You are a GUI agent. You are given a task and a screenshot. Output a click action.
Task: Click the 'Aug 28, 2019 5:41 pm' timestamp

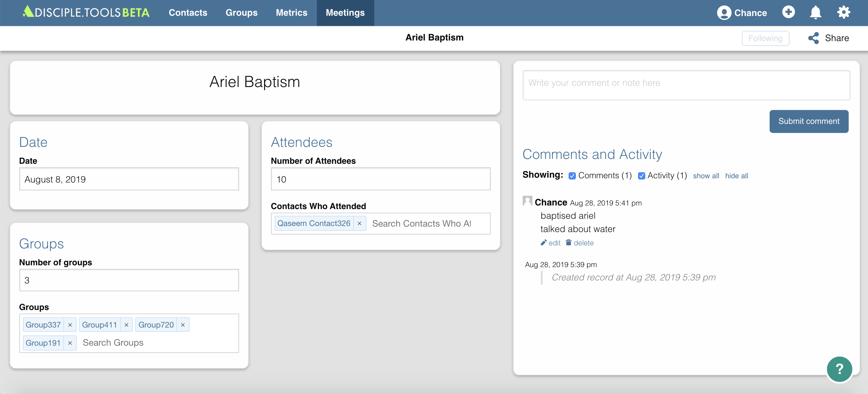(605, 203)
